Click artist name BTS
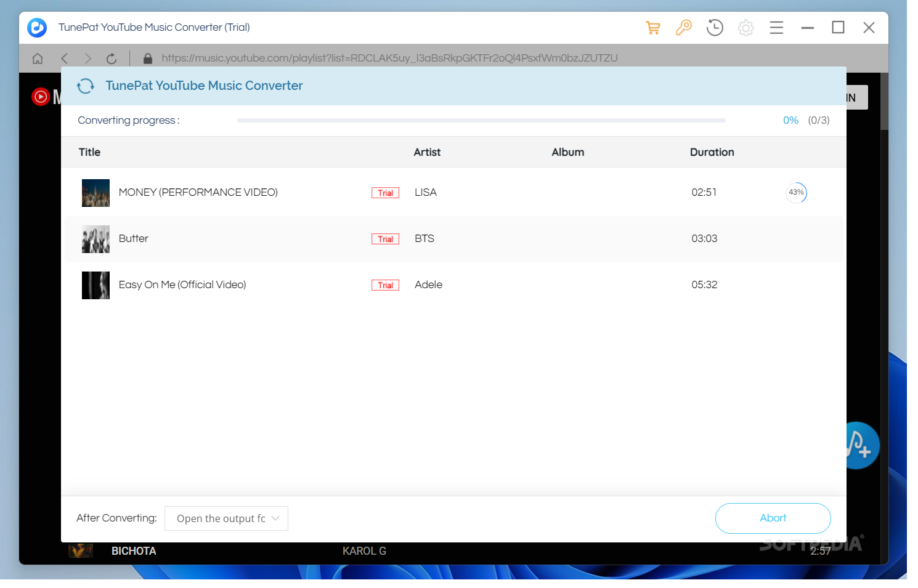The width and height of the screenshot is (918, 588). pos(424,238)
